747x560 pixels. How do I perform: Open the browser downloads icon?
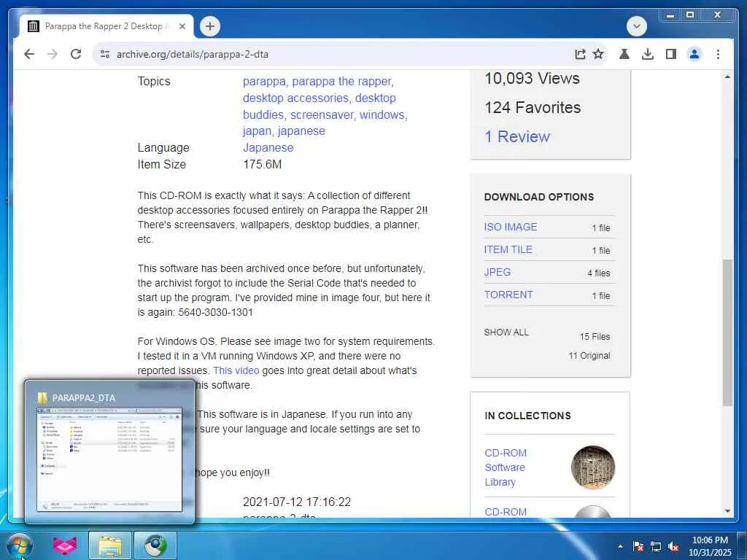(648, 54)
